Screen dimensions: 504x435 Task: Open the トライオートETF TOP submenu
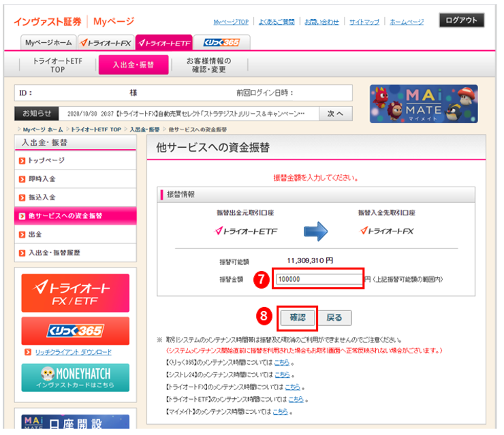point(57,65)
